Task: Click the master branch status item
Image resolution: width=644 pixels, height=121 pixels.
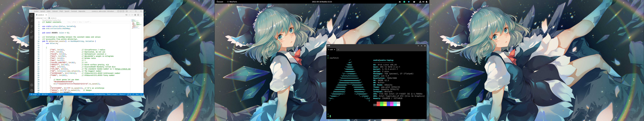Action: click(34, 94)
